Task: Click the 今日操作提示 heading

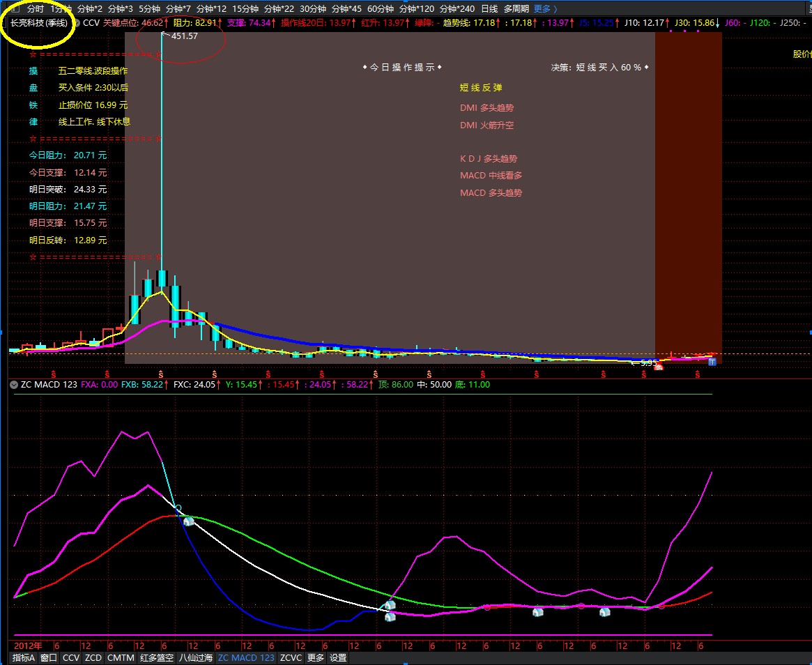Action: click(x=402, y=68)
